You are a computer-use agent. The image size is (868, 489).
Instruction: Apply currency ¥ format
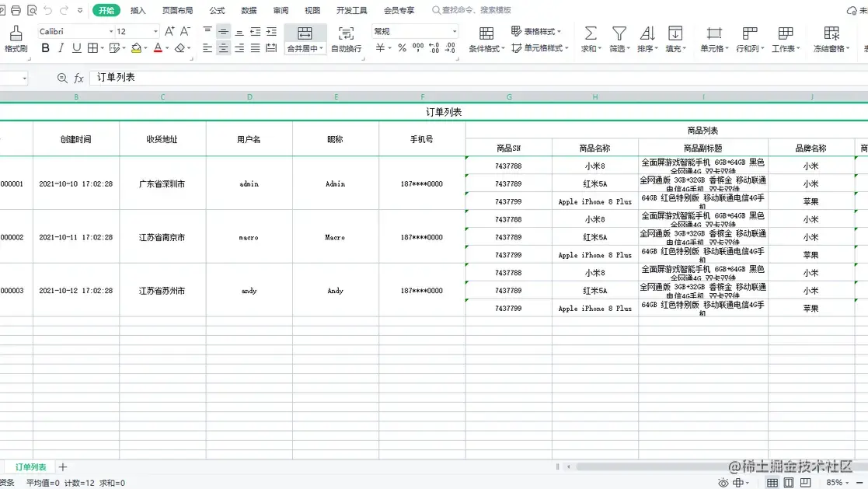coord(380,48)
